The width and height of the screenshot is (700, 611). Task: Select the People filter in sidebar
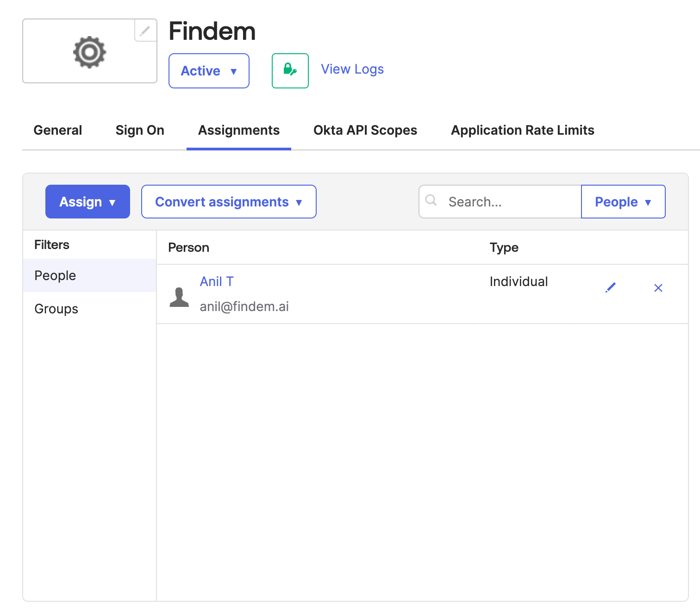click(89, 275)
